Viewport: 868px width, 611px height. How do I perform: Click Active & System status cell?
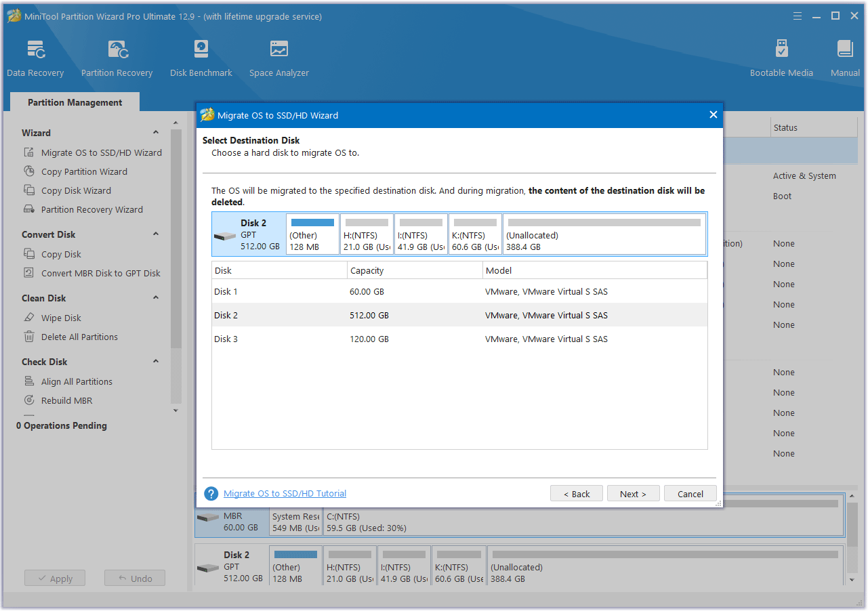point(804,175)
